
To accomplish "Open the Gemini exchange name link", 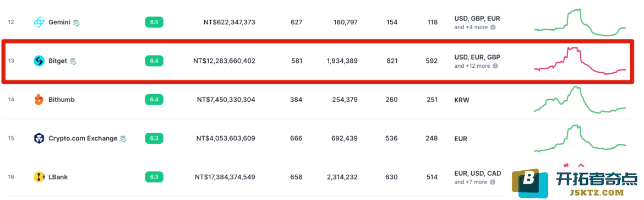I will point(59,22).
